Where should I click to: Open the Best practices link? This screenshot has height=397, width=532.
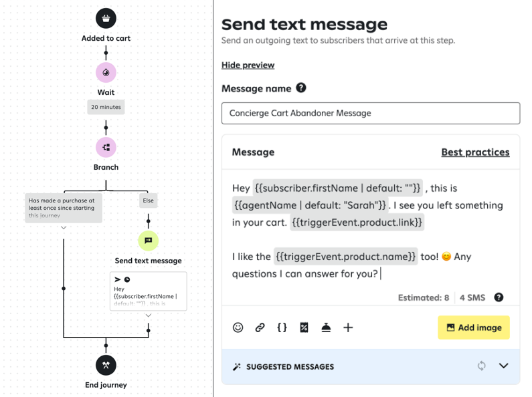coord(475,152)
